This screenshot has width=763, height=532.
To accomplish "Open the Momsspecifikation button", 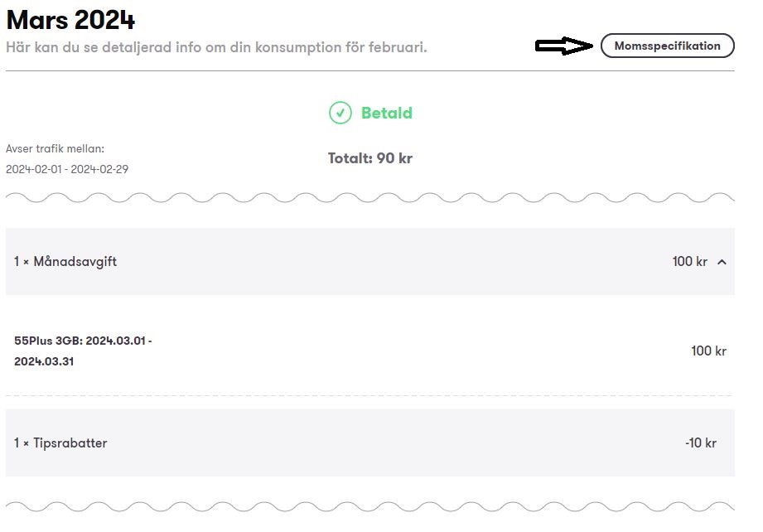I will 667,46.
